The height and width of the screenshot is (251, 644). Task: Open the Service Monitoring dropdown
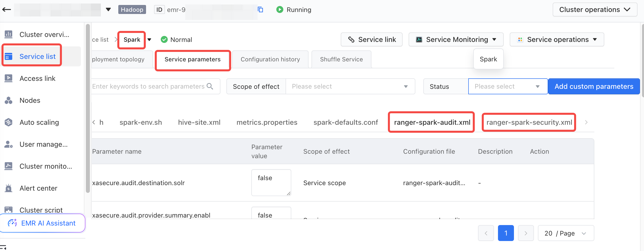pyautogui.click(x=456, y=39)
